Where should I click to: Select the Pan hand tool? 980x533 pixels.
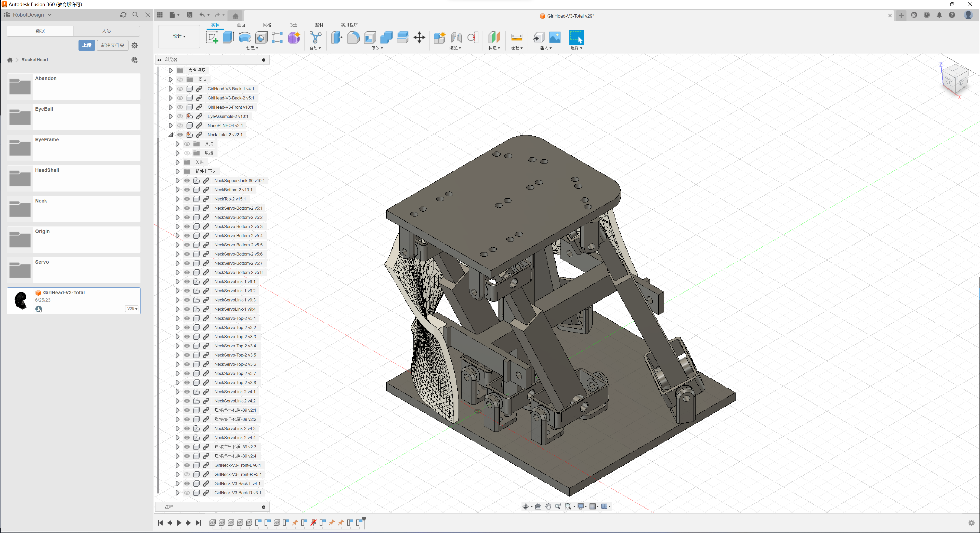coord(548,506)
